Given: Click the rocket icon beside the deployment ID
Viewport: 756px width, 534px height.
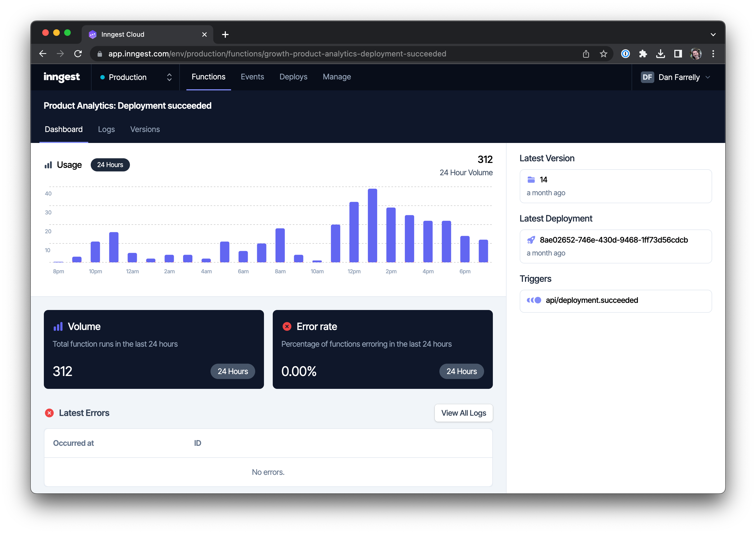Looking at the screenshot, I should pos(531,240).
